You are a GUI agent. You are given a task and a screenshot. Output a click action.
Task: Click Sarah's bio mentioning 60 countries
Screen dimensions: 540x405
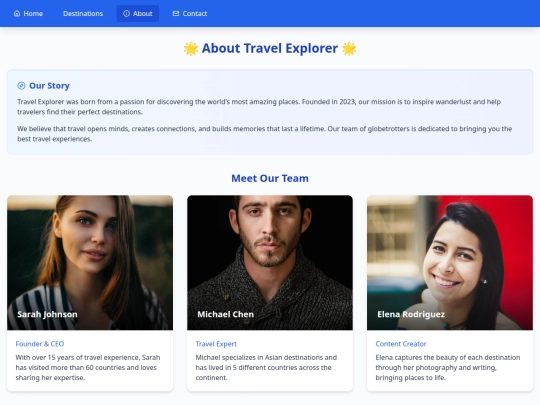click(88, 367)
